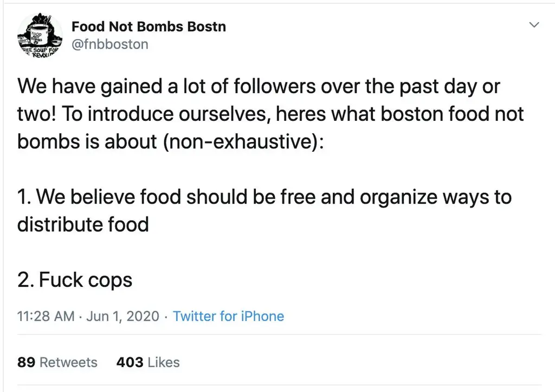Visit the @fnbboston handle

110,44
